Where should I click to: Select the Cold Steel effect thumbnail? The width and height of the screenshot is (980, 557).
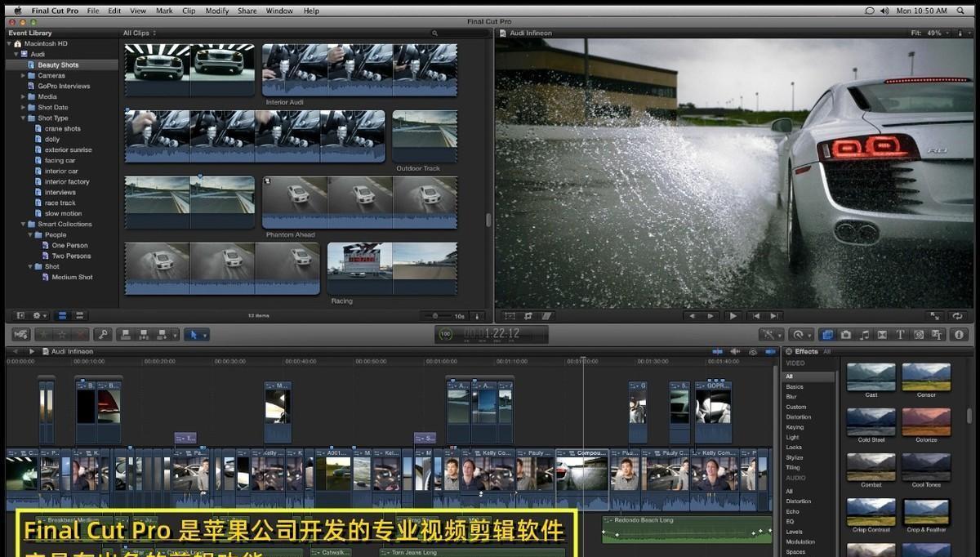871,421
